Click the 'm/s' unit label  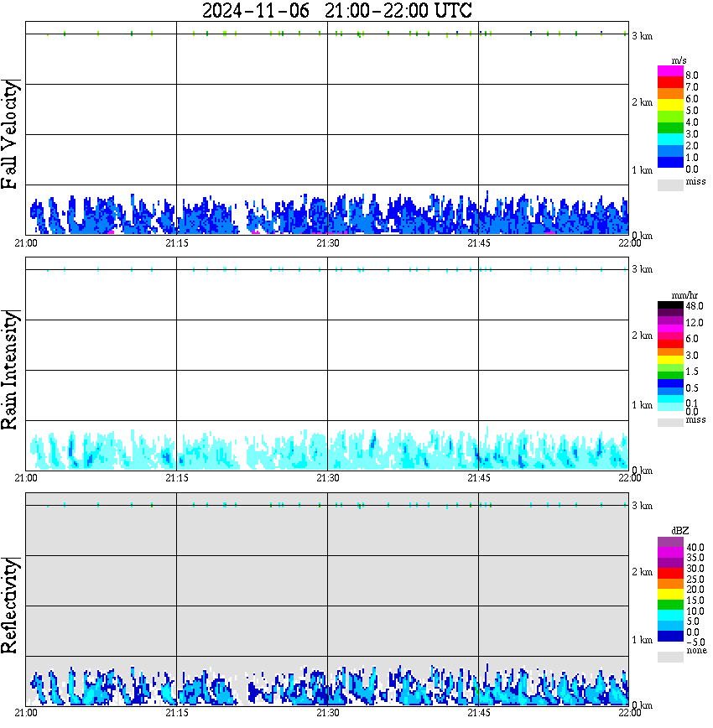(679, 61)
